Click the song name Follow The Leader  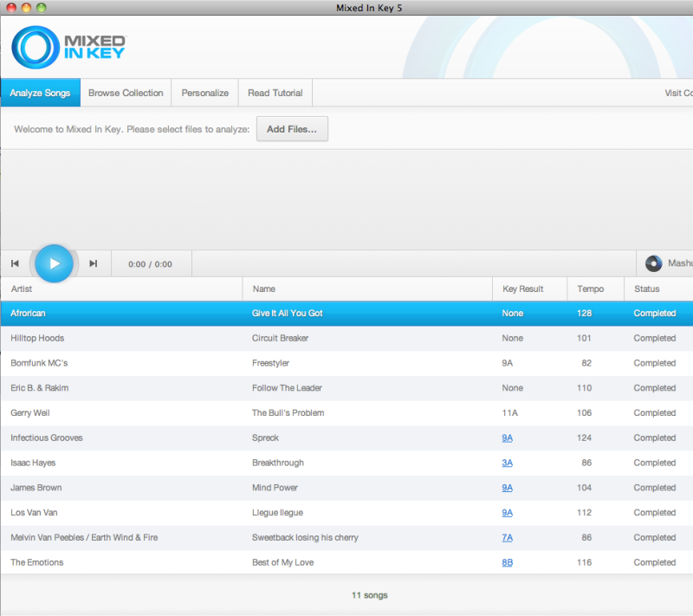[x=287, y=388]
